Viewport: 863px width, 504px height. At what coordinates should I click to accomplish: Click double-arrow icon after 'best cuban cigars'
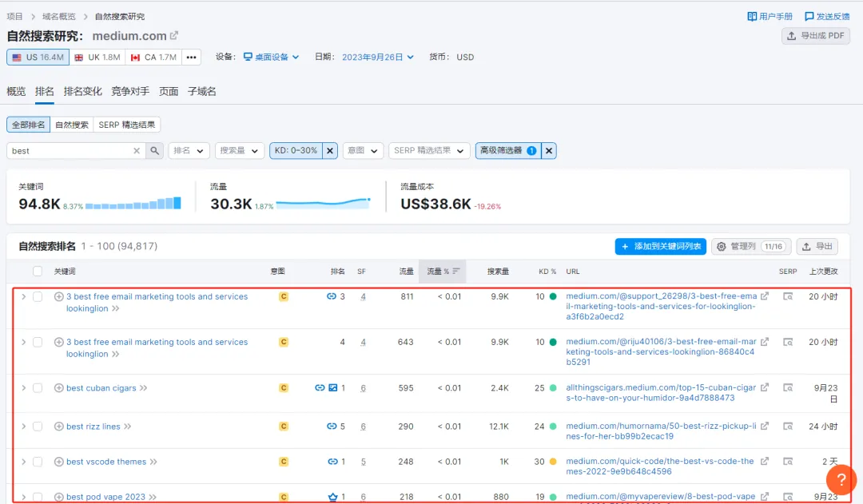point(144,388)
